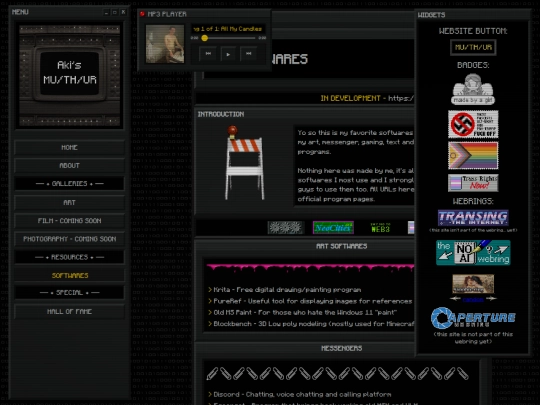Select FILM - COMING SOON menu entry
The height and width of the screenshot is (405, 540).
click(69, 221)
